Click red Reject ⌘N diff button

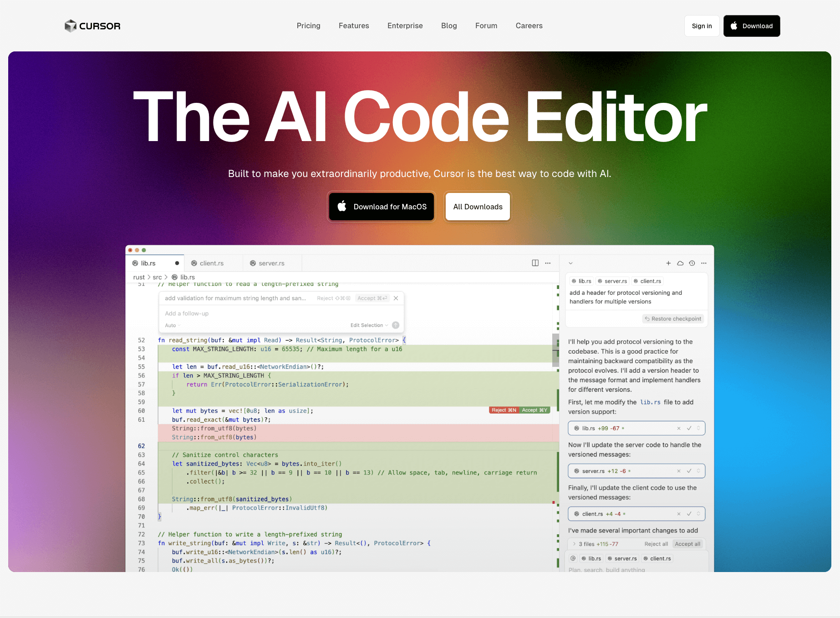coord(504,410)
